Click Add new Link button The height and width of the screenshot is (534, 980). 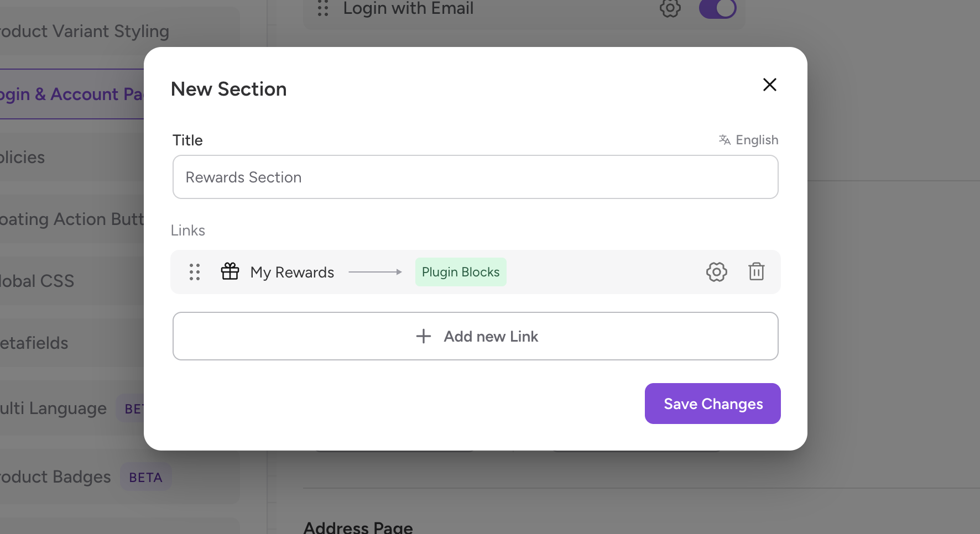pyautogui.click(x=475, y=336)
